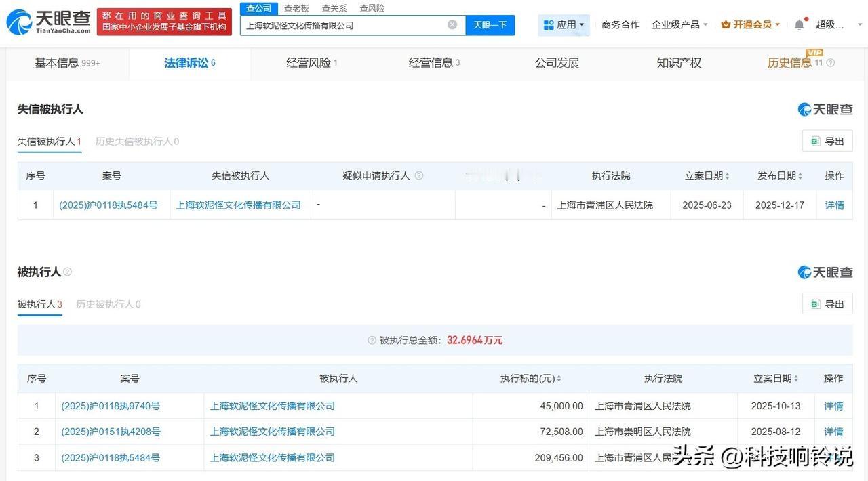868x481 pixels.
Task: Click the 2025-12-17 publish date cell
Action: (x=780, y=205)
